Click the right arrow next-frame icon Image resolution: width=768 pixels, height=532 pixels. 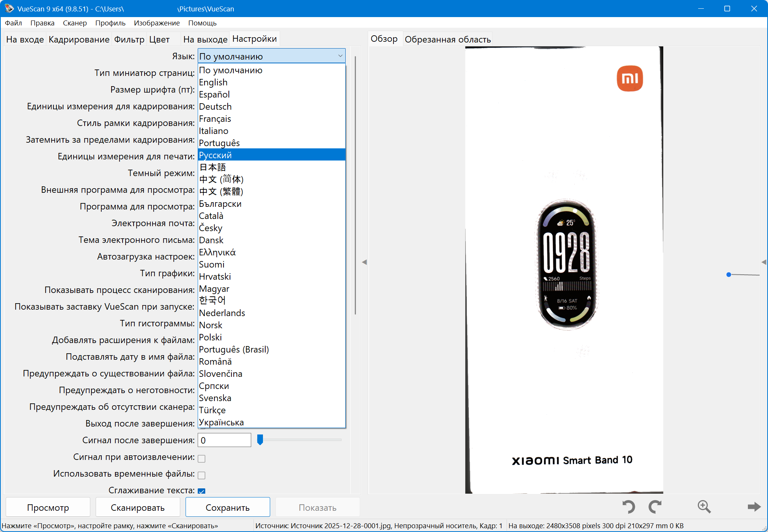point(754,507)
